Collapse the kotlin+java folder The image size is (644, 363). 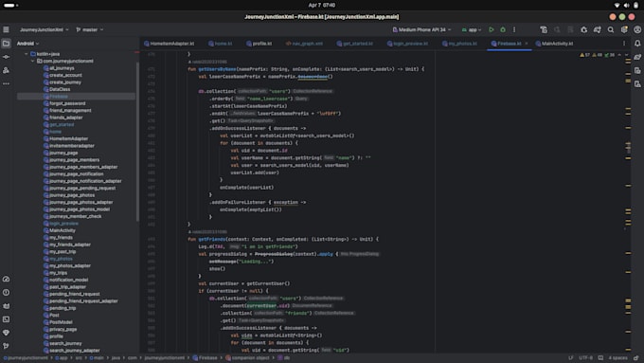[27, 54]
